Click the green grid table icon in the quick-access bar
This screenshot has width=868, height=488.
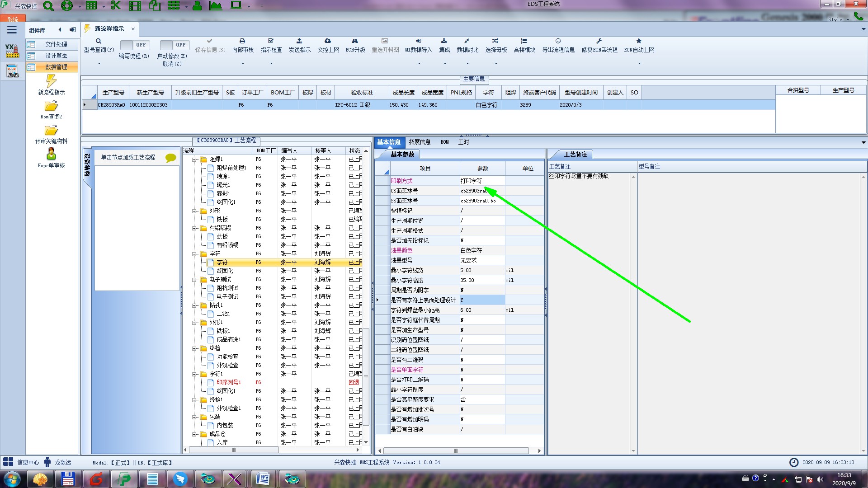tap(91, 6)
